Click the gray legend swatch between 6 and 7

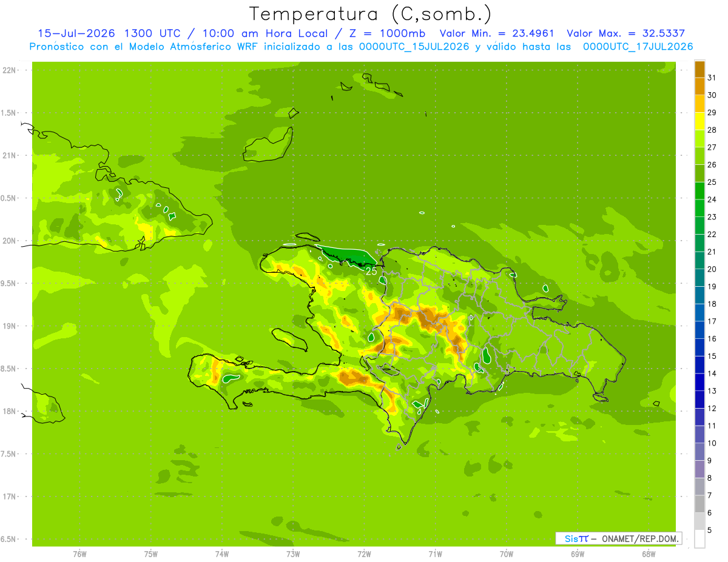(699, 504)
